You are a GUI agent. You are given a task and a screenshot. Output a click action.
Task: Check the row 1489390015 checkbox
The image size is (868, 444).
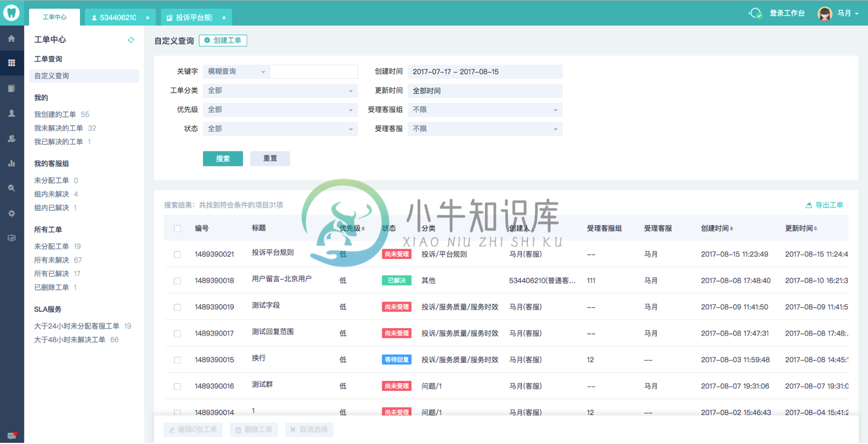click(177, 360)
